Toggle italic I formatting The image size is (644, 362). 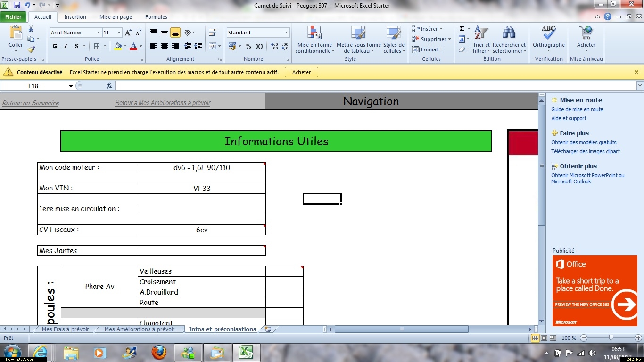pyautogui.click(x=66, y=46)
